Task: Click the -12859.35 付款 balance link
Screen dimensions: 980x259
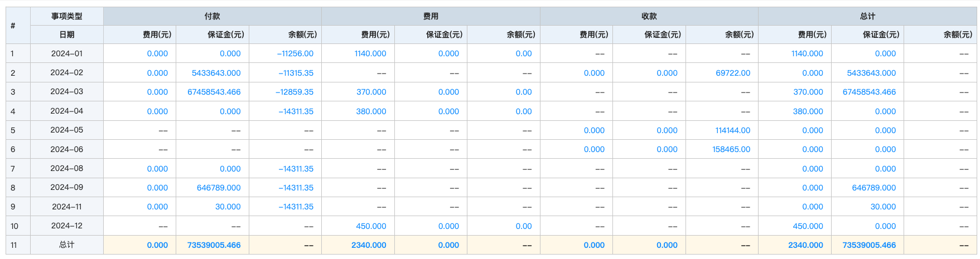Action: coord(294,92)
